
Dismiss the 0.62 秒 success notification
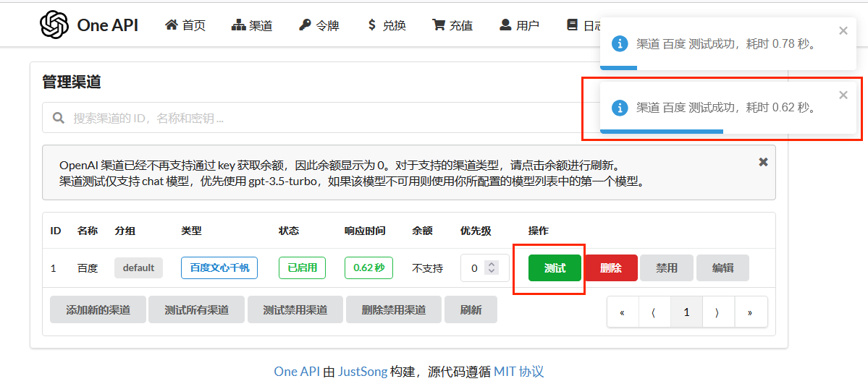(843, 95)
